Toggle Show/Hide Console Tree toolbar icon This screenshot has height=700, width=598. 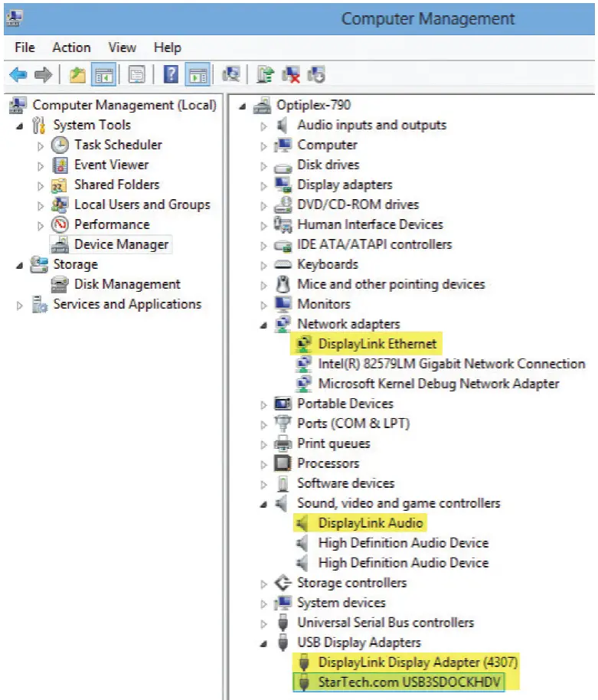click(x=103, y=74)
